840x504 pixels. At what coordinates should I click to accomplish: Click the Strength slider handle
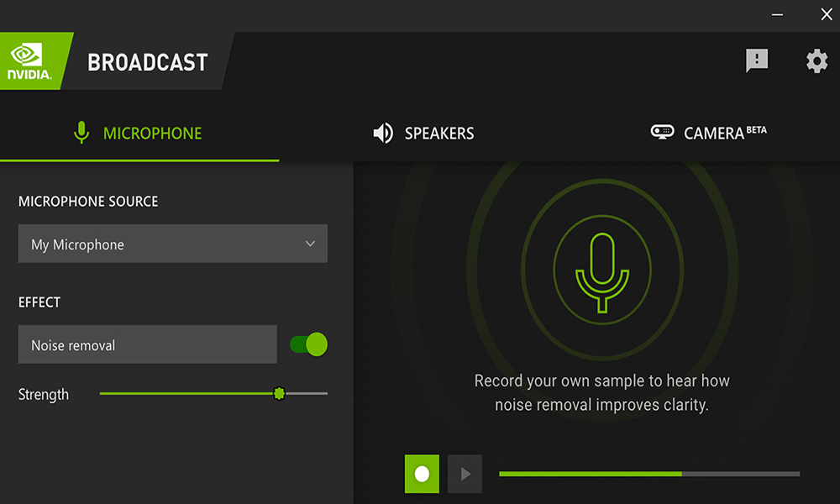click(279, 394)
